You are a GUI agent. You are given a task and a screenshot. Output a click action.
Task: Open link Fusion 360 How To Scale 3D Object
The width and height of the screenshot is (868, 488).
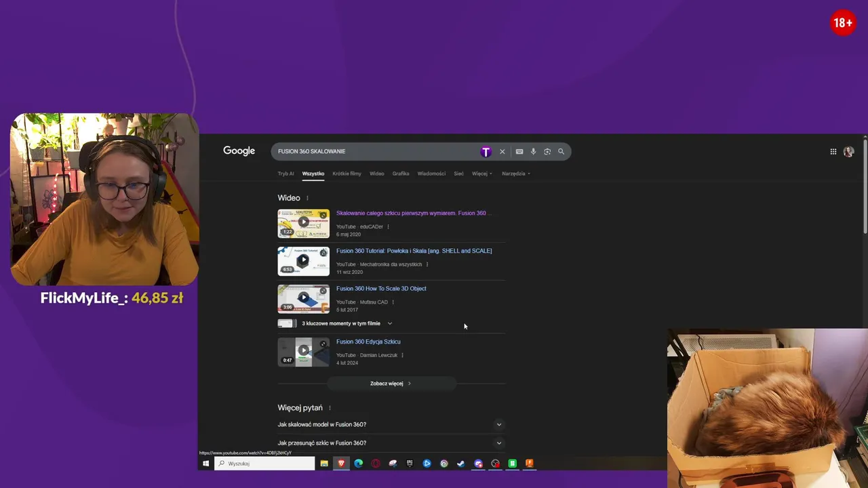(x=381, y=289)
